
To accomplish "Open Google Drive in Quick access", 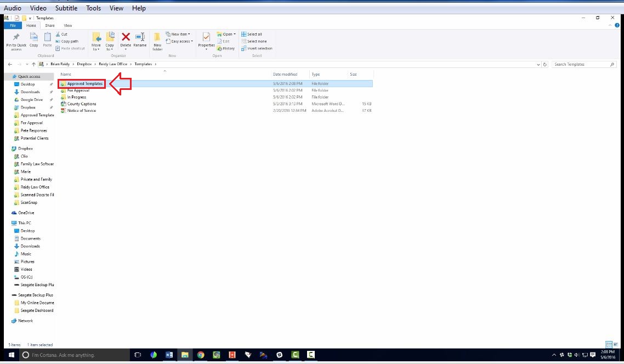I will coord(31,100).
